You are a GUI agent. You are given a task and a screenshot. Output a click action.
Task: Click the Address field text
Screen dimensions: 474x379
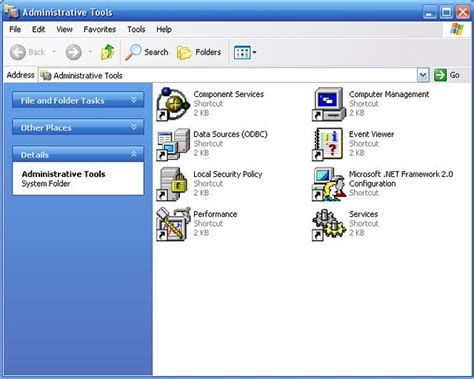point(88,76)
